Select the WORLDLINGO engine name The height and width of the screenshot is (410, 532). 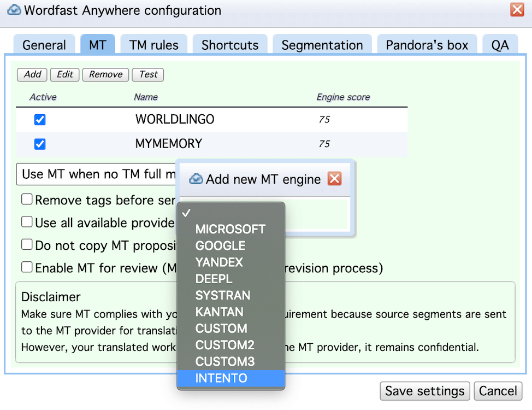point(175,119)
